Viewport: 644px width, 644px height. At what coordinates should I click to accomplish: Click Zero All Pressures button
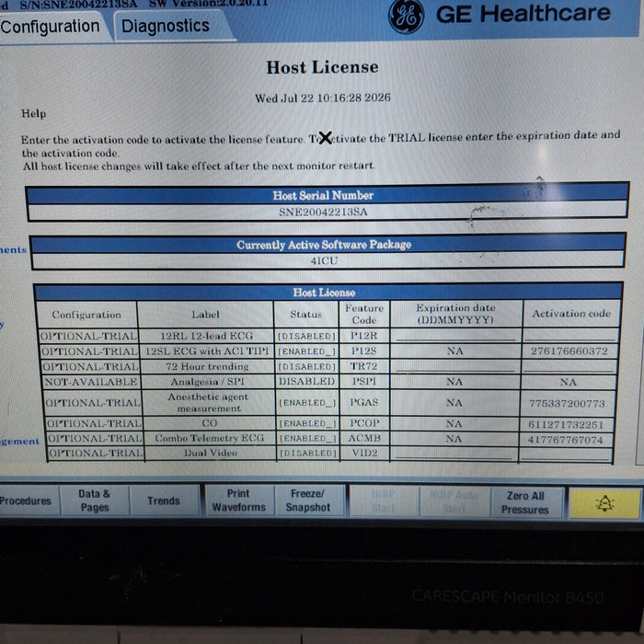tap(525, 502)
